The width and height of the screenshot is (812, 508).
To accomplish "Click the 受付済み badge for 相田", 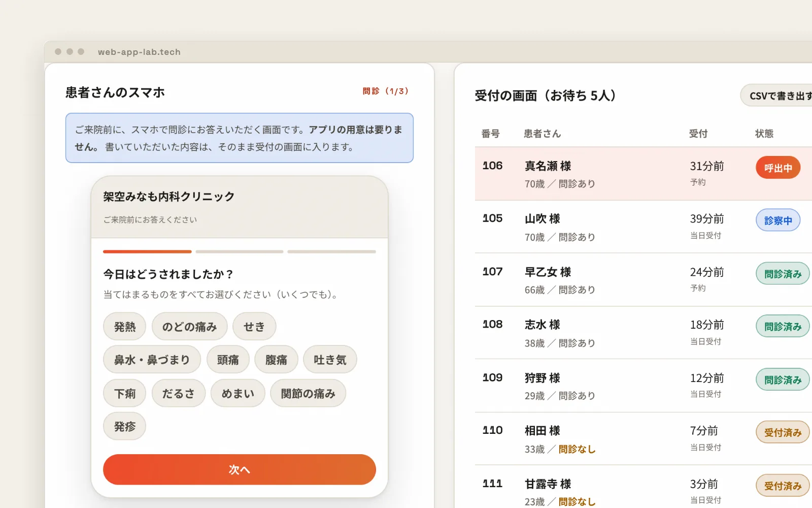I will click(783, 432).
